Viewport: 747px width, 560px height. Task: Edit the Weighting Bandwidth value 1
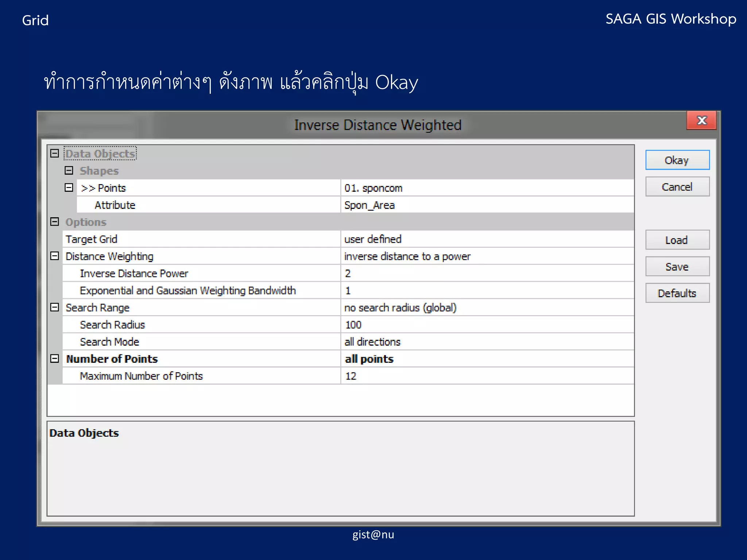pyautogui.click(x=487, y=291)
